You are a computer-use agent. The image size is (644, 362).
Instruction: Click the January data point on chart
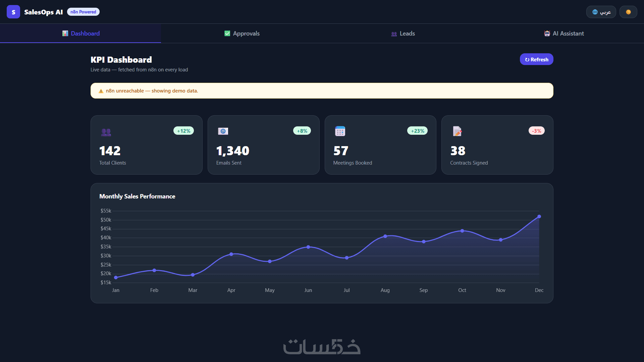click(116, 278)
